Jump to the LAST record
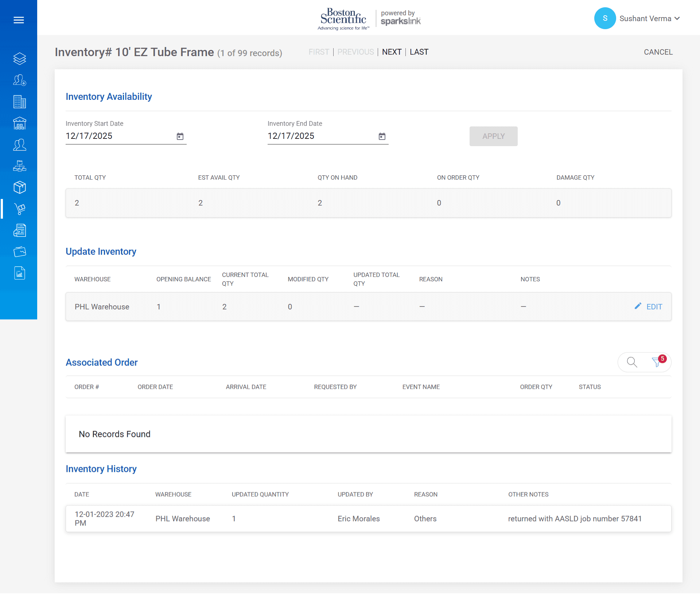This screenshot has width=700, height=594. [x=419, y=52]
